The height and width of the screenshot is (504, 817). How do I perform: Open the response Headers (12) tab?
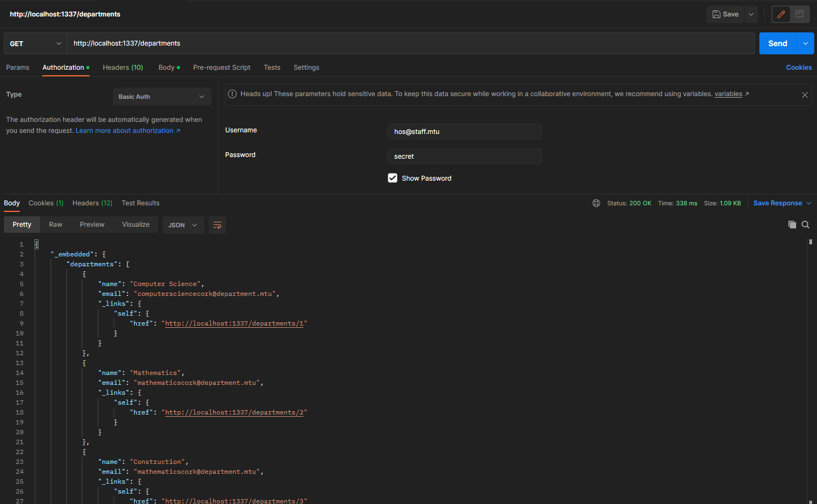point(92,203)
